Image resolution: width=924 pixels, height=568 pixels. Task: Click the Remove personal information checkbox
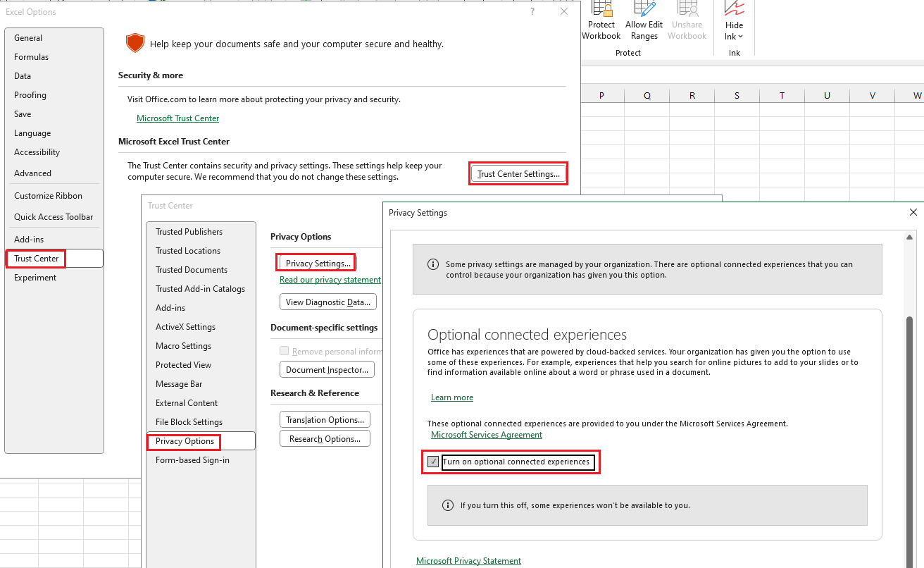284,351
